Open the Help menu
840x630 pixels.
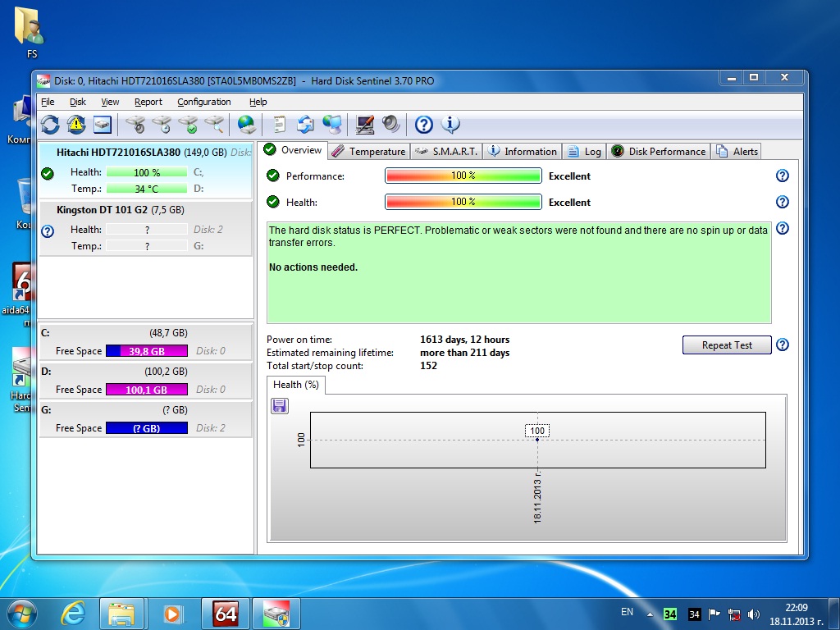pyautogui.click(x=258, y=102)
